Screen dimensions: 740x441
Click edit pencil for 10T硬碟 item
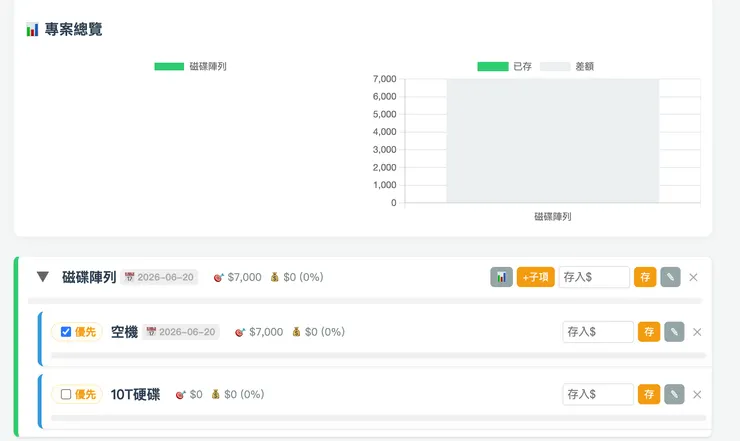point(674,395)
